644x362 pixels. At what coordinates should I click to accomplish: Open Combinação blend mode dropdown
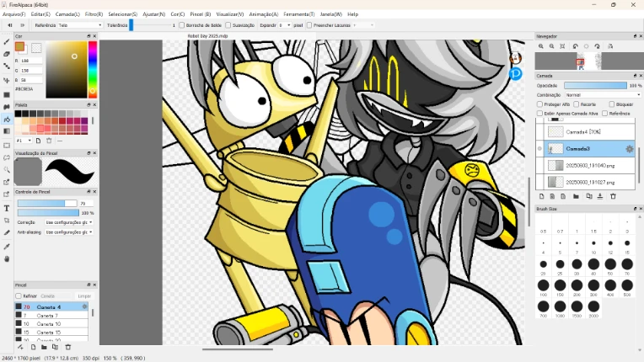tap(603, 94)
